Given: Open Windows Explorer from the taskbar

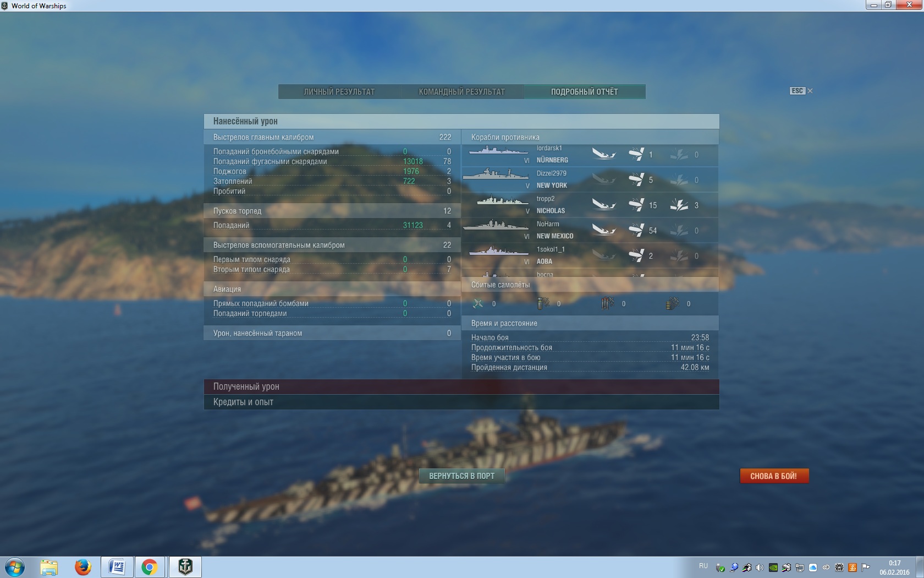Looking at the screenshot, I should (x=49, y=567).
